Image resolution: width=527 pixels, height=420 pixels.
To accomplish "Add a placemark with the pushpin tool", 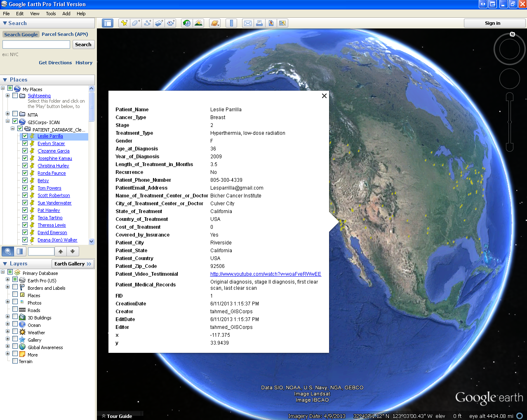I will [124, 23].
